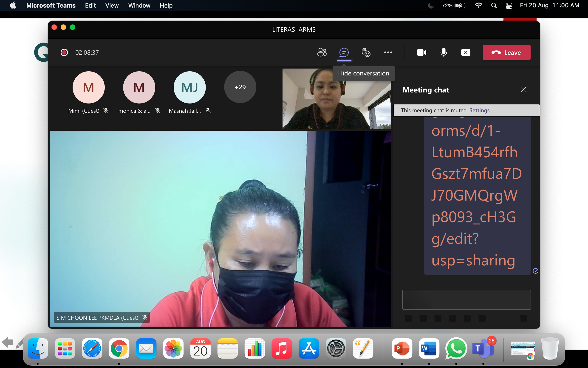Screen dimensions: 588x368
Task: Open the Window menu
Action: [x=139, y=5]
